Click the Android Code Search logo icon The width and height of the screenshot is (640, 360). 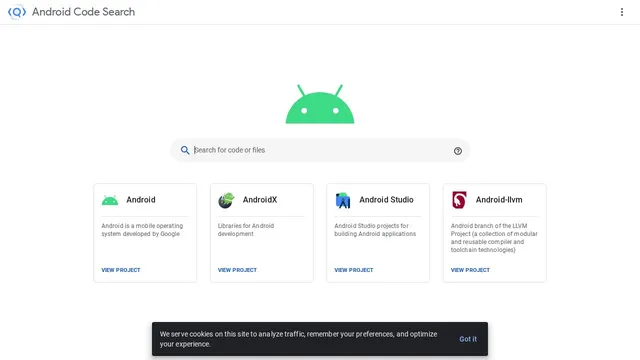click(x=17, y=12)
